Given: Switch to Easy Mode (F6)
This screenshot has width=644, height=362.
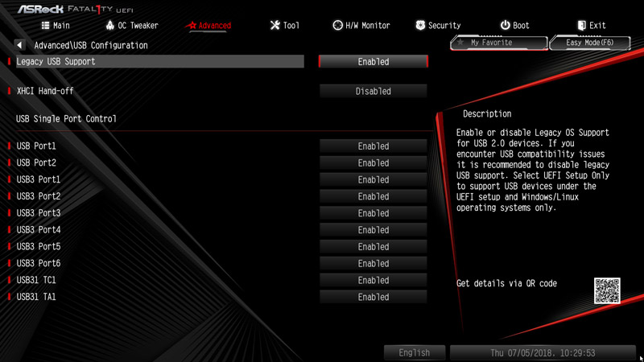Looking at the screenshot, I should pyautogui.click(x=590, y=43).
